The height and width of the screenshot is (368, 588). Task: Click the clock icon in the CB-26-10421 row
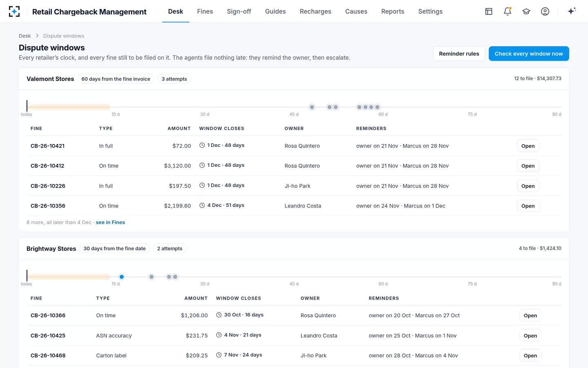click(202, 145)
